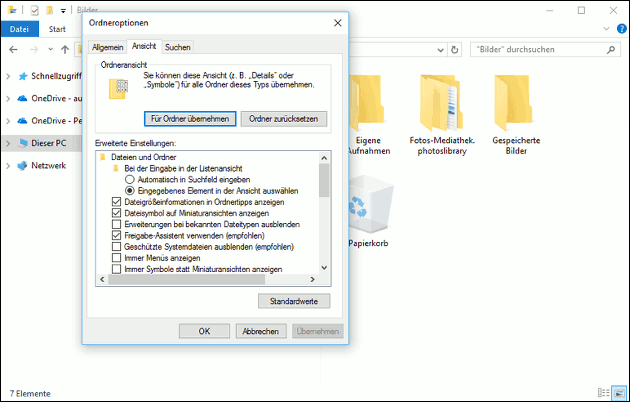
Task: Expand the Schnellzugriff tree node
Action: click(8, 76)
